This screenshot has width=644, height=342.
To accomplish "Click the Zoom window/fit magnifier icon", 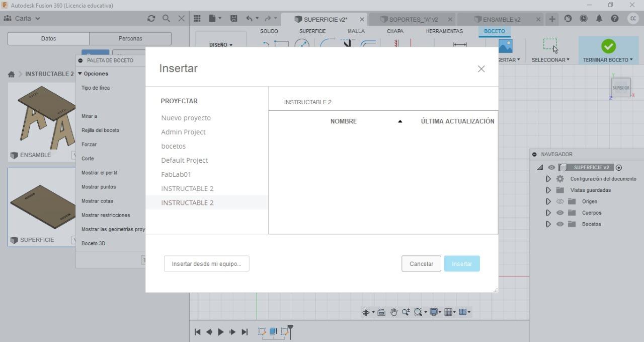I will click(x=418, y=312).
